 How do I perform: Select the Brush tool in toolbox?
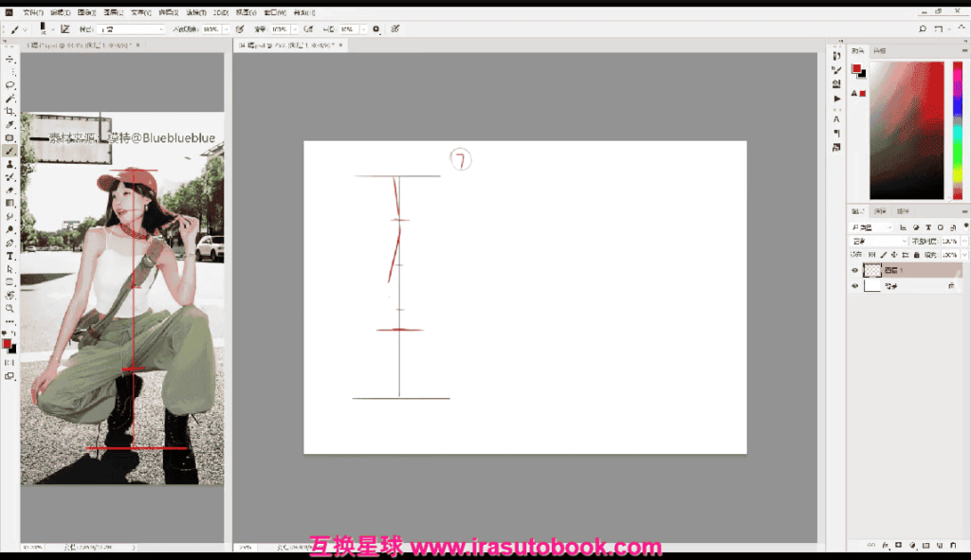9,151
